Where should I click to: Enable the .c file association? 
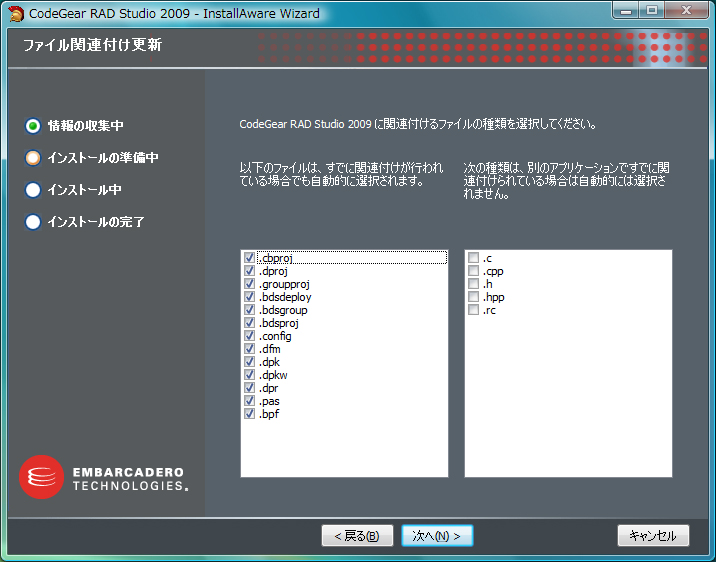pyautogui.click(x=474, y=257)
